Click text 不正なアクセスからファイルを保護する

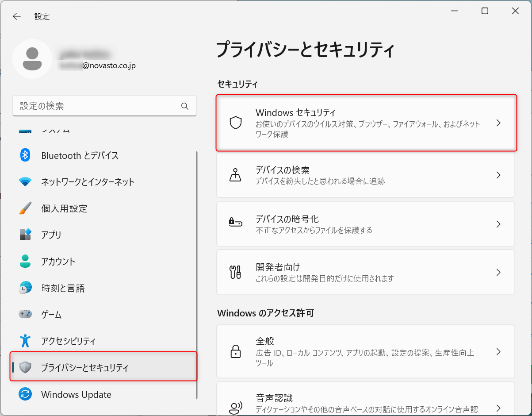[314, 230]
